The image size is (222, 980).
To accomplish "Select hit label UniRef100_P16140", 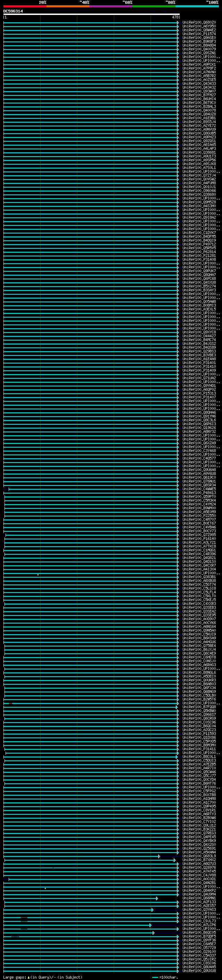I will tap(199, 539).
